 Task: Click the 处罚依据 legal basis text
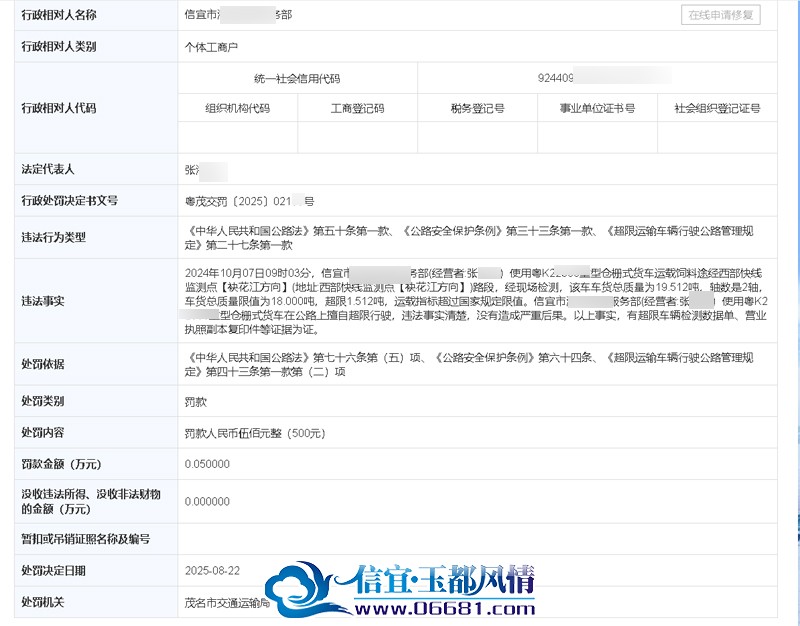[469, 364]
